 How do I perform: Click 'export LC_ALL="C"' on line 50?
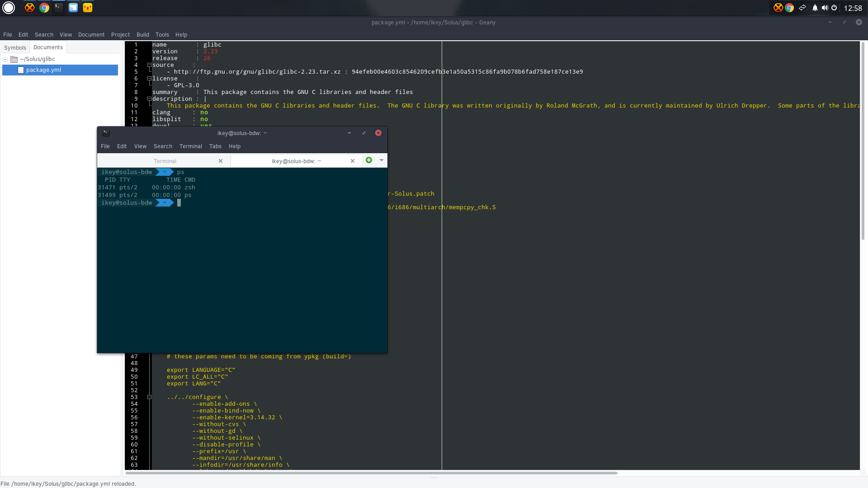197,377
